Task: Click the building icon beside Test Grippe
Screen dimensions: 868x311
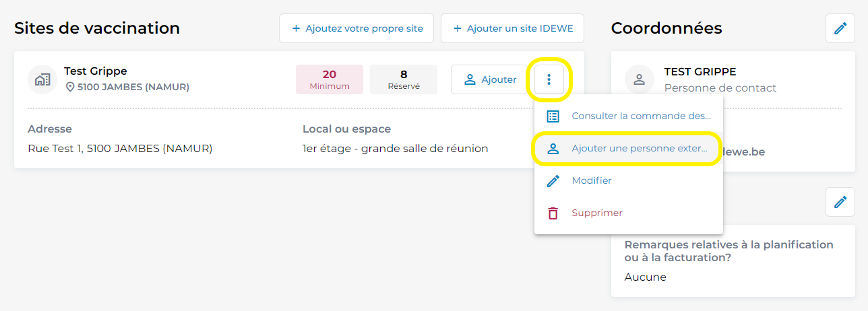Action: coord(42,79)
